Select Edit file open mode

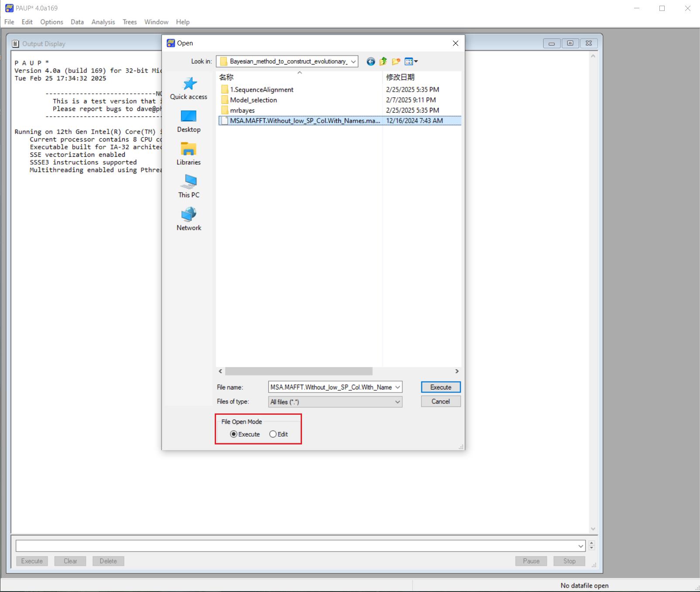tap(278, 434)
